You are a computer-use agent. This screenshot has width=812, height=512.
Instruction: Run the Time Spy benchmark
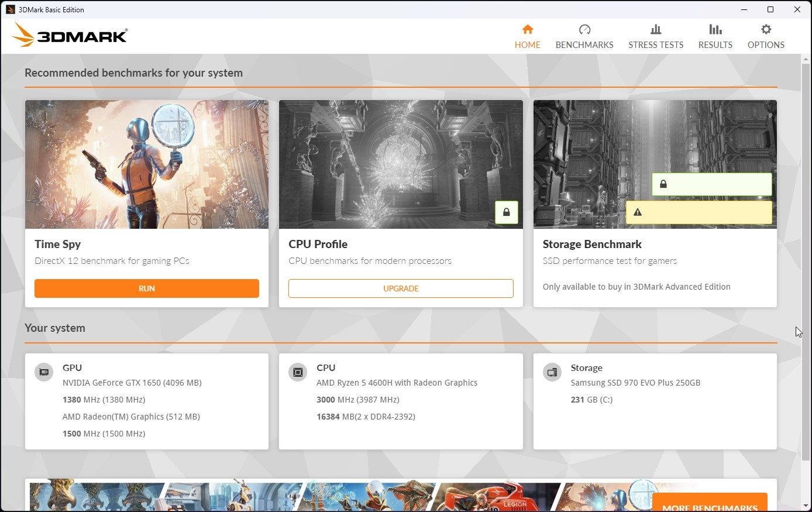click(147, 288)
